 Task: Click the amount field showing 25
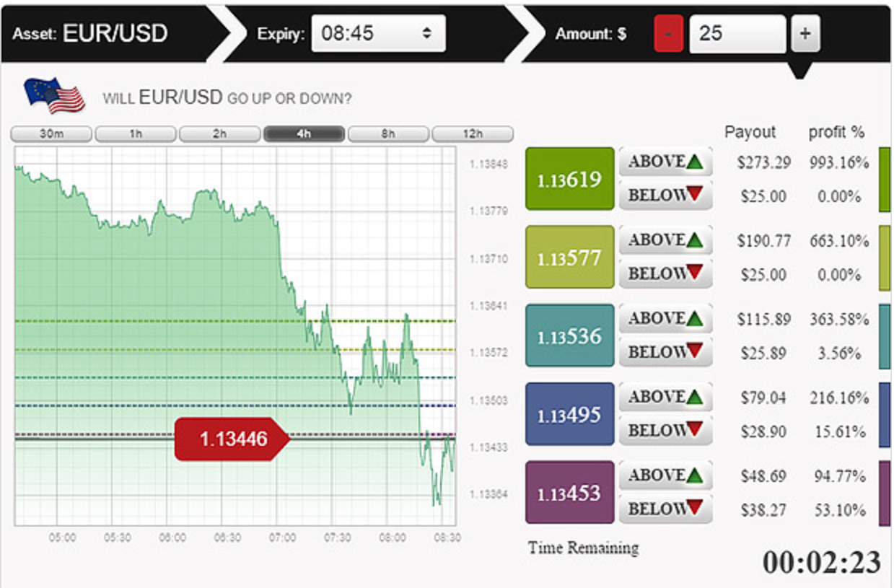pos(737,32)
